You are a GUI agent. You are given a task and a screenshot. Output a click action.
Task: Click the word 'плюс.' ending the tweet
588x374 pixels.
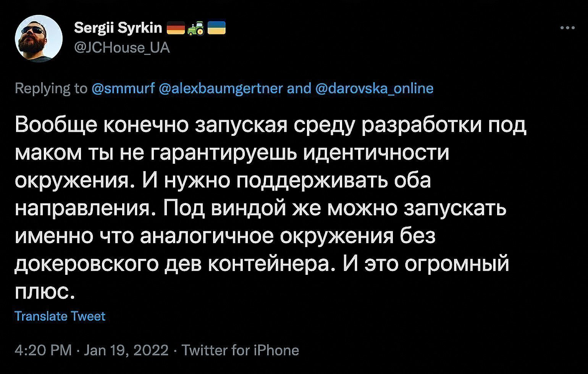[x=44, y=292]
